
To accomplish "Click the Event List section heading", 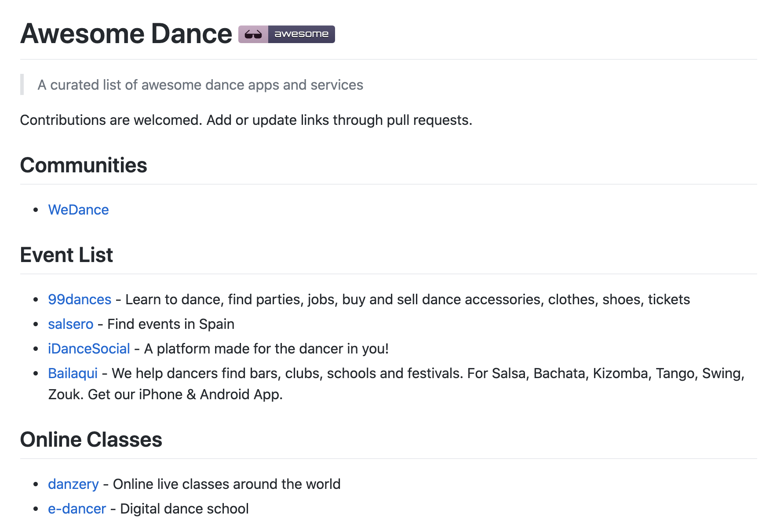I will [66, 255].
